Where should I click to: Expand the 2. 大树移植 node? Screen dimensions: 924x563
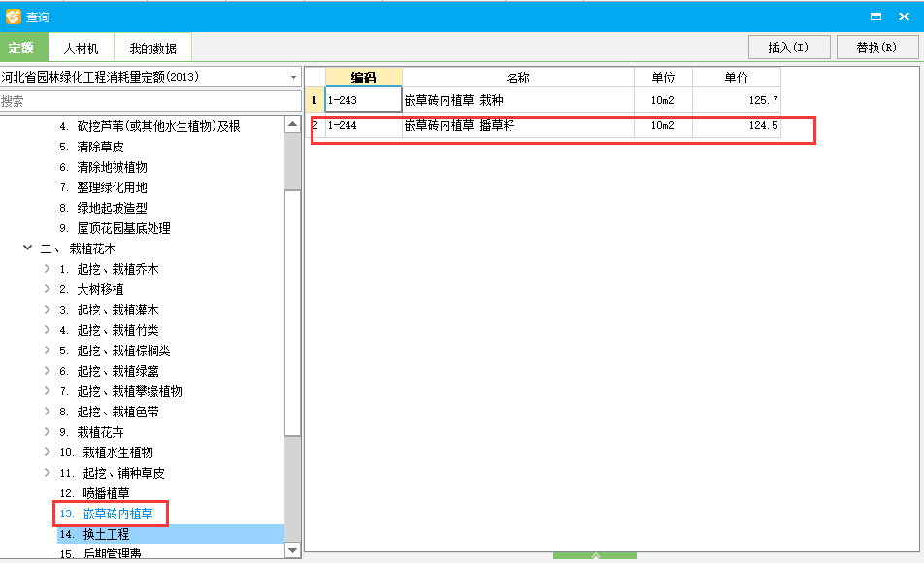point(48,289)
